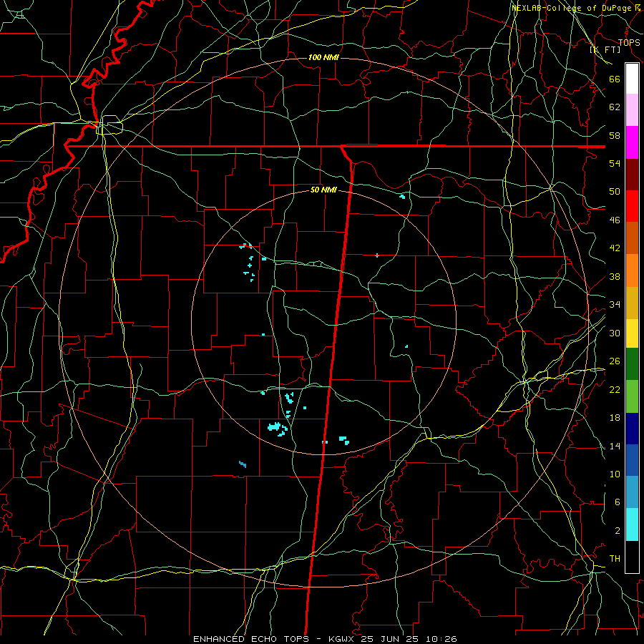The width and height of the screenshot is (644, 644).
Task: Click the 66 legend value
Action: tap(615, 79)
